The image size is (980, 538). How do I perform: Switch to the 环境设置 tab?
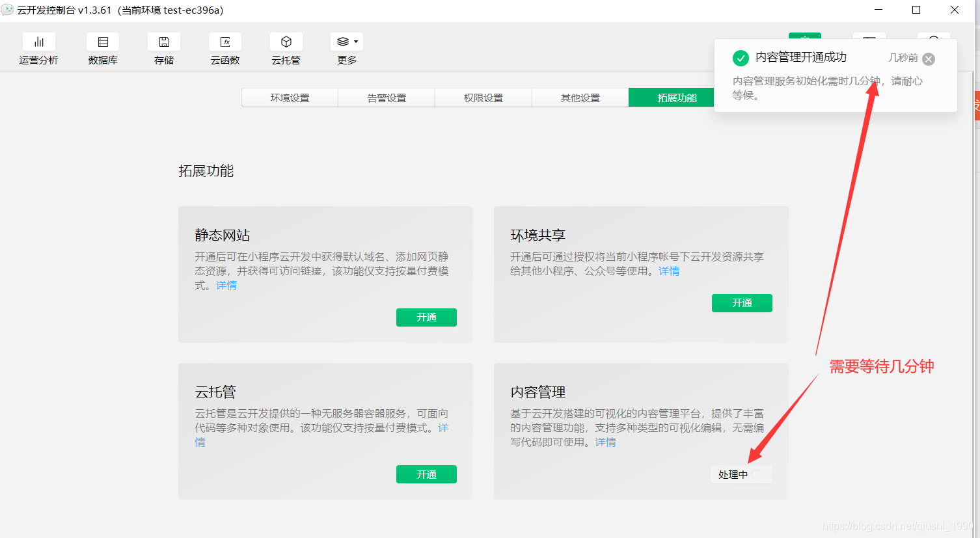290,98
